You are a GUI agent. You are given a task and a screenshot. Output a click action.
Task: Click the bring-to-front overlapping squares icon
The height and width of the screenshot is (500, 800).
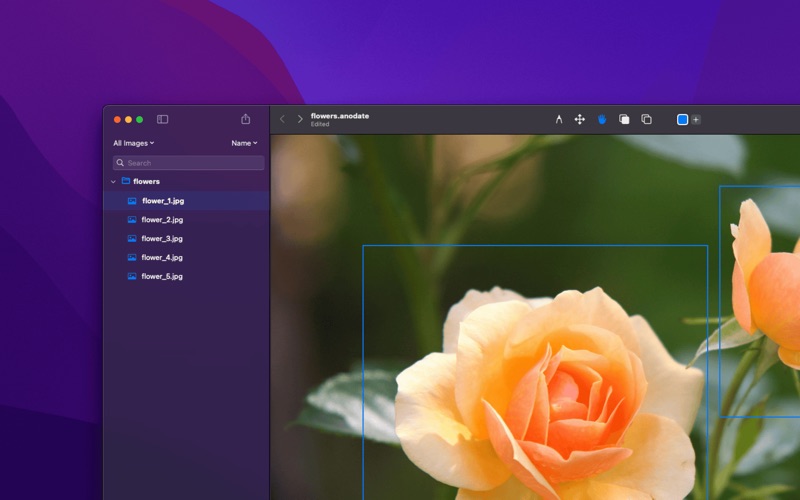(624, 119)
